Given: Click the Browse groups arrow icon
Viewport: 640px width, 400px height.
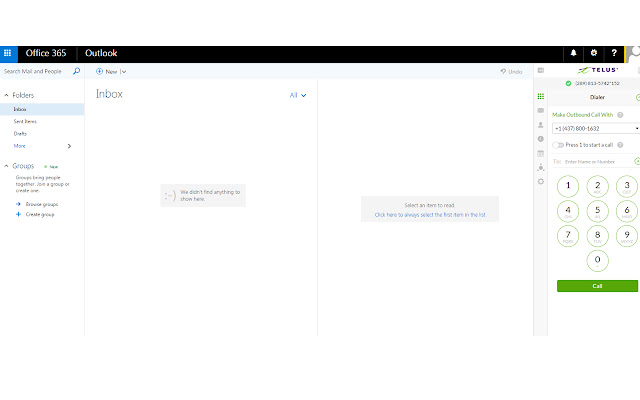Looking at the screenshot, I should [x=18, y=204].
